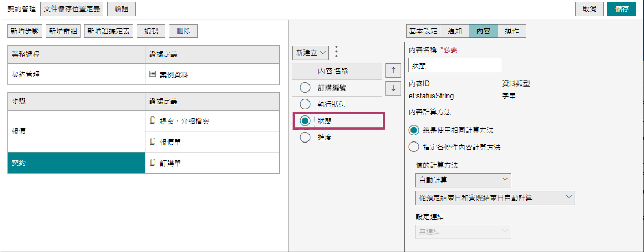644x252 pixels.
Task: Open the 自動計算 value method dropdown
Action: (x=463, y=180)
